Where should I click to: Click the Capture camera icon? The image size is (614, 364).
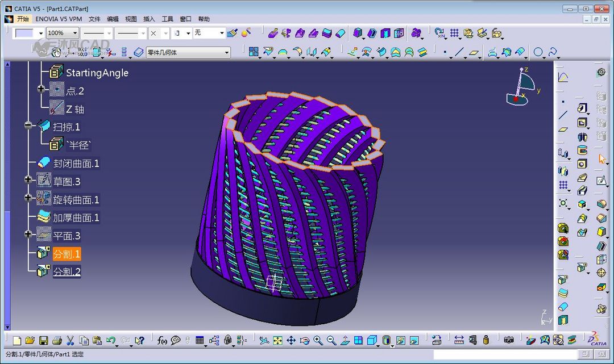509,340
